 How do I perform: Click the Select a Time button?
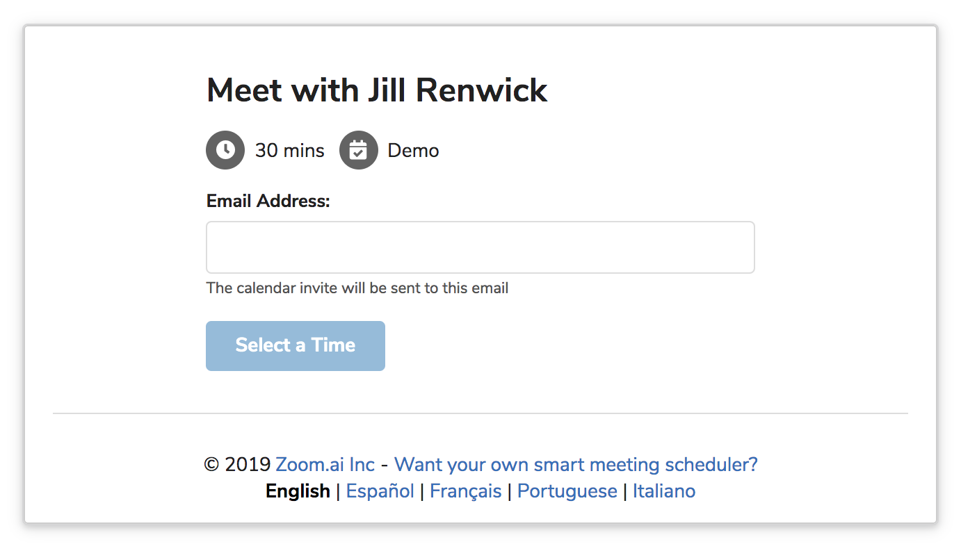296,346
